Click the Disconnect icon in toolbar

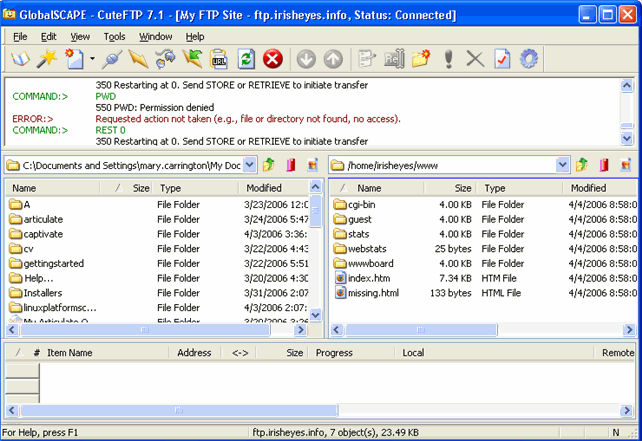[x=138, y=59]
